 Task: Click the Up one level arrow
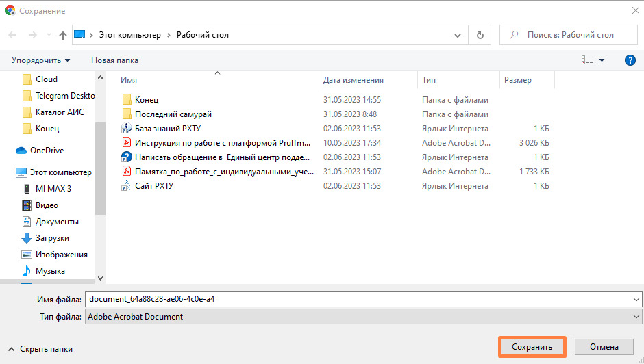[63, 35]
